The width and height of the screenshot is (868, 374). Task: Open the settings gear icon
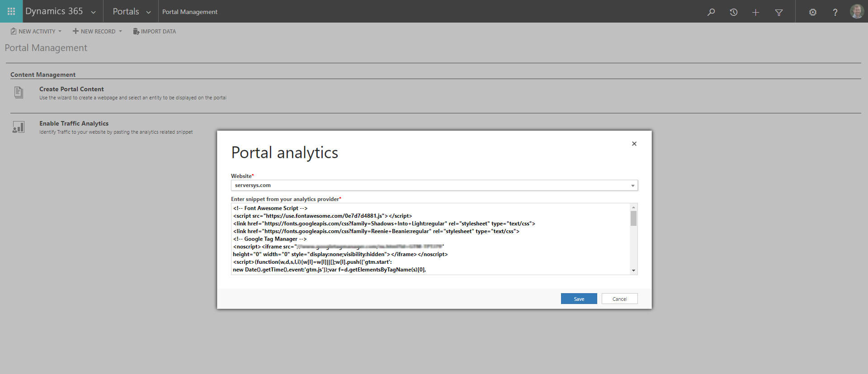812,12
